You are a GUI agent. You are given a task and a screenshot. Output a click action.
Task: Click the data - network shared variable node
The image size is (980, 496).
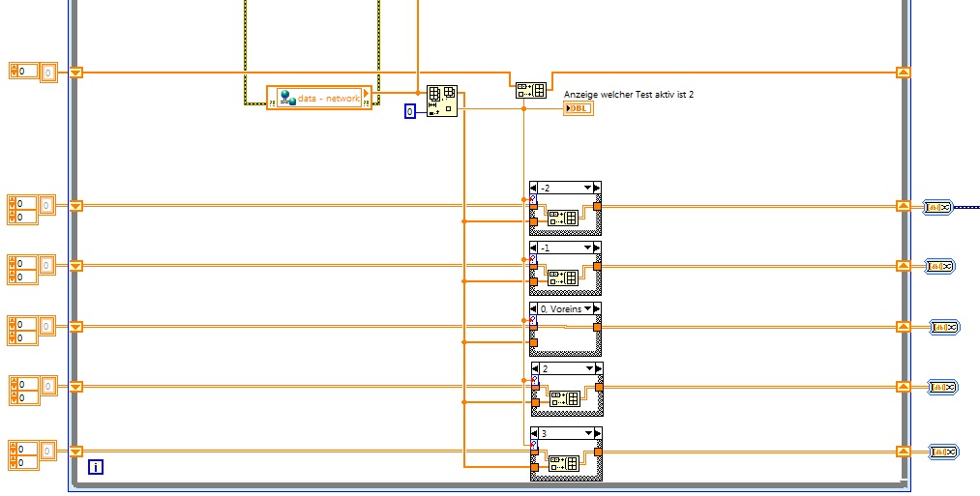[x=318, y=98]
